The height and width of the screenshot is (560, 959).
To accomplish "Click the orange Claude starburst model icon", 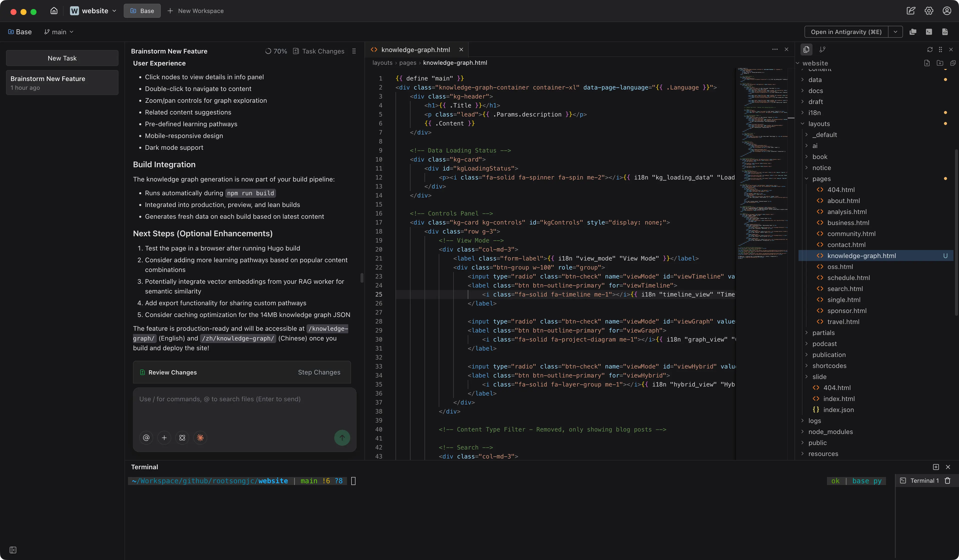I will [x=200, y=437].
